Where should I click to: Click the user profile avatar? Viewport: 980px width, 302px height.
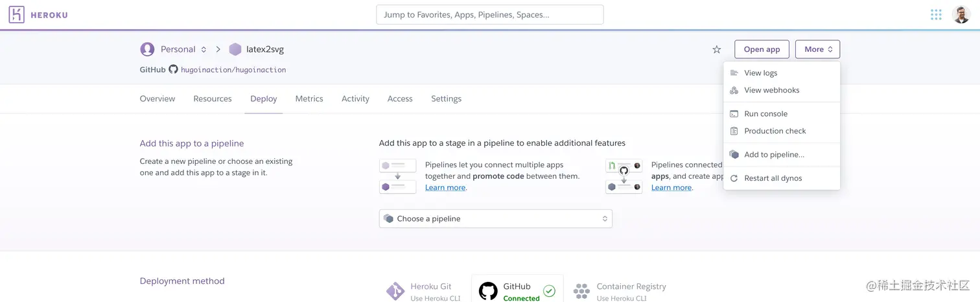coord(961,15)
